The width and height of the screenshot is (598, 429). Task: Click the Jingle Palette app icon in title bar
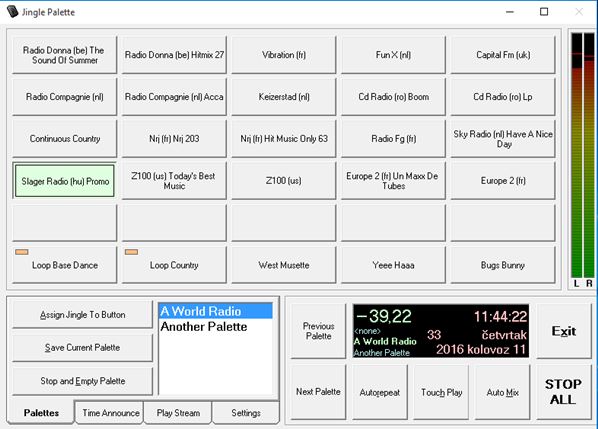12,11
